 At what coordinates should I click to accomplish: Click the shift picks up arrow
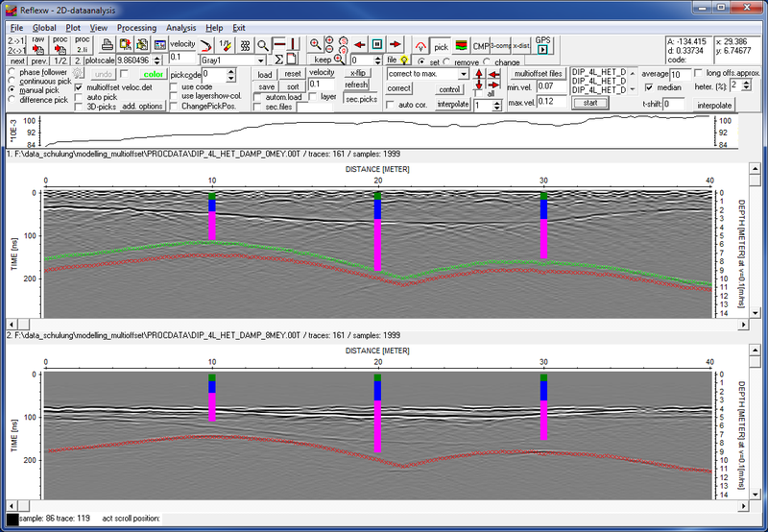click(x=479, y=74)
